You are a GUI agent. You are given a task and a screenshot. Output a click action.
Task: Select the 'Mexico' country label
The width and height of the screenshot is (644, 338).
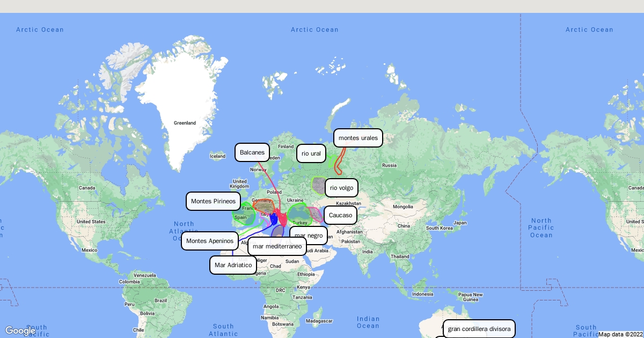pyautogui.click(x=90, y=250)
